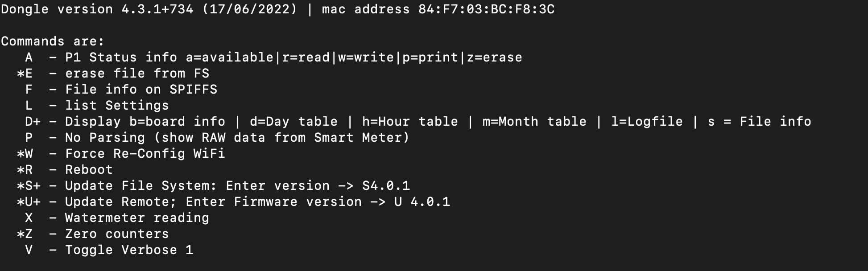Click the 'm=Month table' display option
Screen dimensions: 868x271
(534, 122)
